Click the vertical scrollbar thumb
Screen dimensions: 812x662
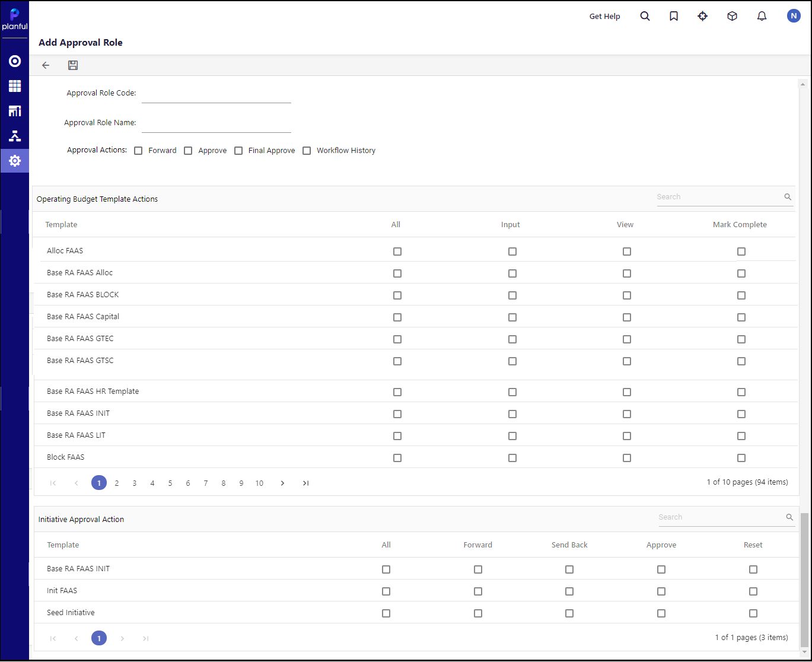(804, 580)
